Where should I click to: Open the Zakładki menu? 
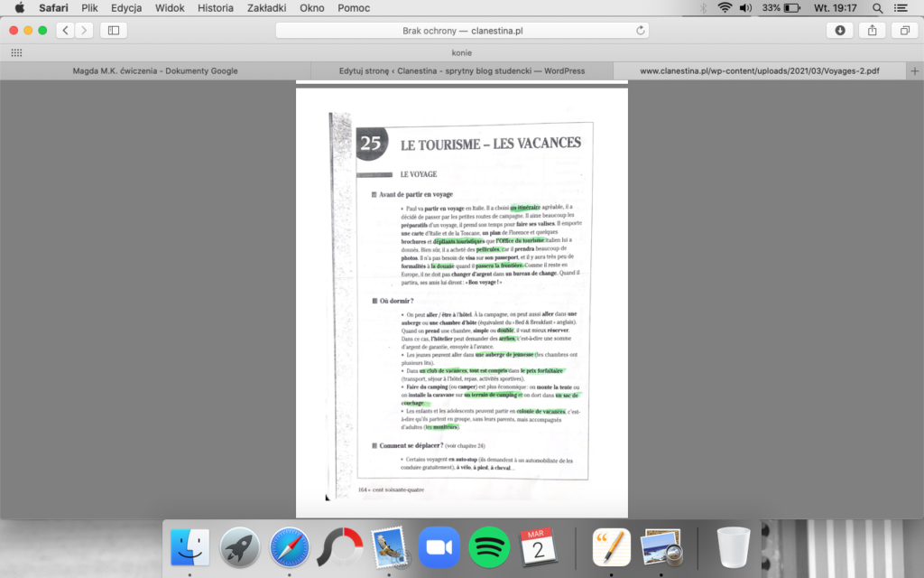(267, 7)
